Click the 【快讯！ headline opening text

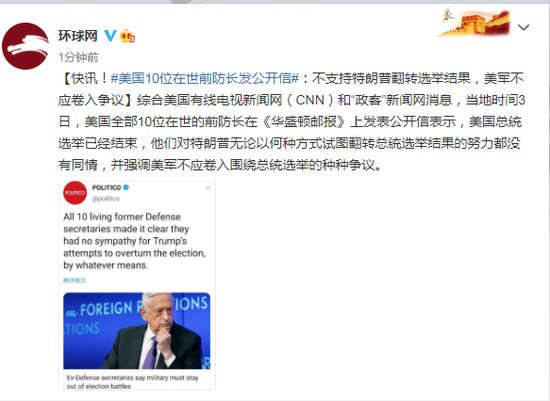tap(84, 78)
